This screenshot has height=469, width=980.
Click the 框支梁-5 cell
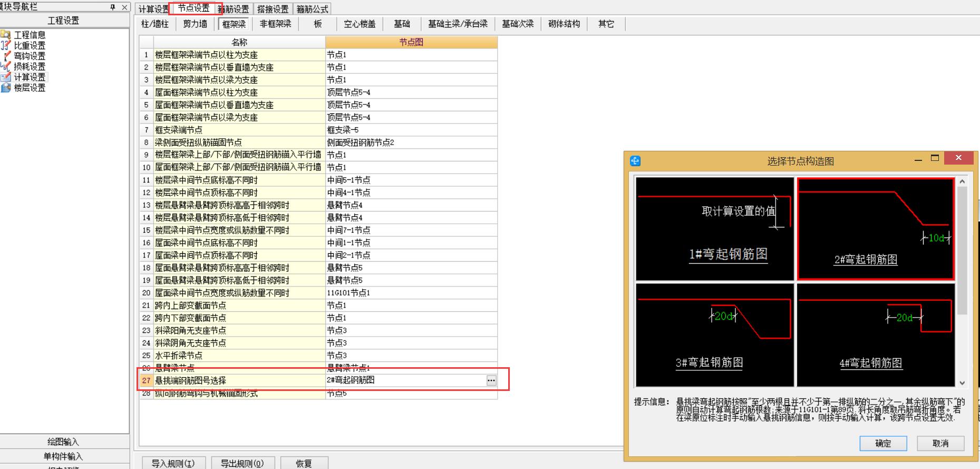pyautogui.click(x=411, y=130)
